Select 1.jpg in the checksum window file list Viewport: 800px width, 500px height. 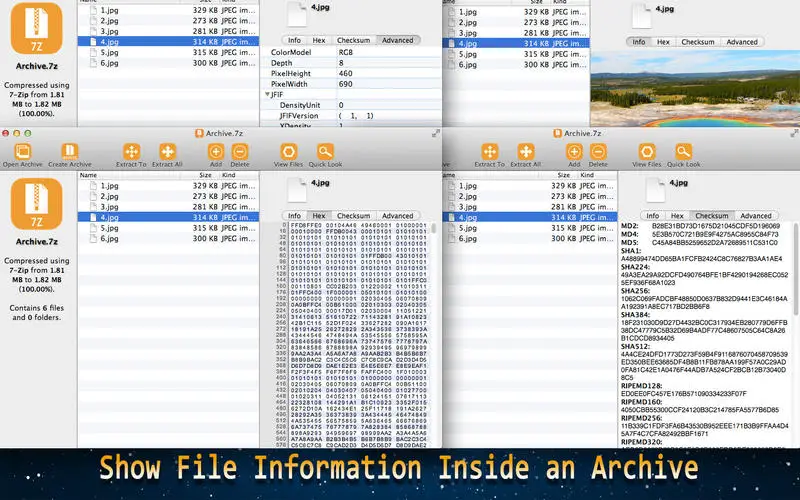point(530,186)
